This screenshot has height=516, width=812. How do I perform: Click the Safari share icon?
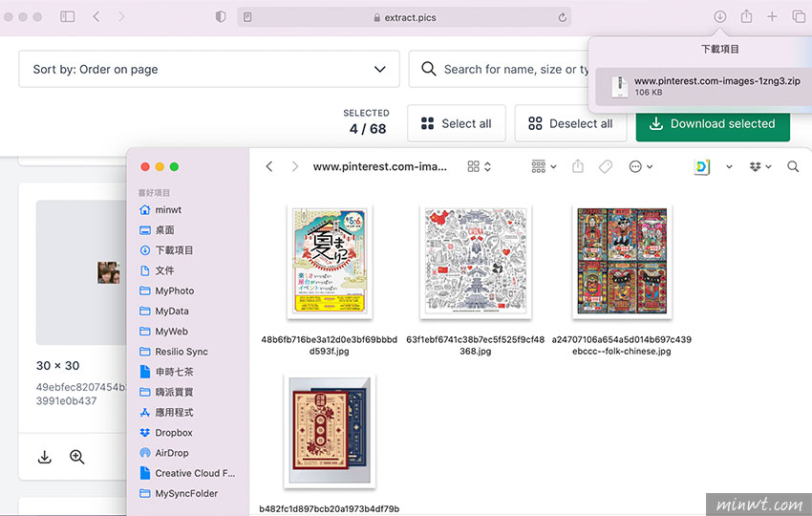746,16
